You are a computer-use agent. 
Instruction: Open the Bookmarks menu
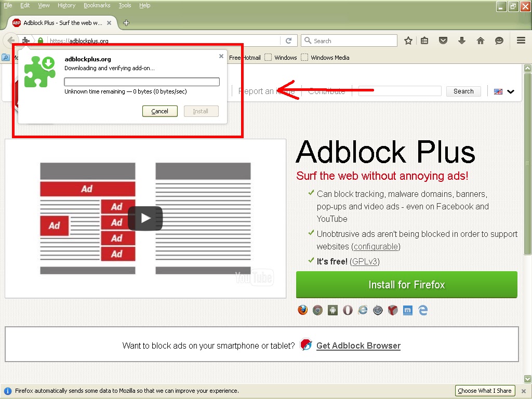97,5
